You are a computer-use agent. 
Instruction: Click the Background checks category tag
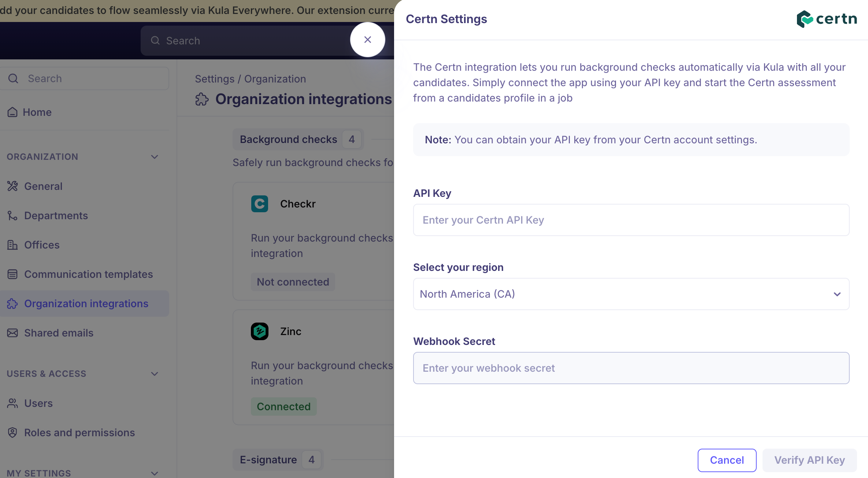(298, 139)
